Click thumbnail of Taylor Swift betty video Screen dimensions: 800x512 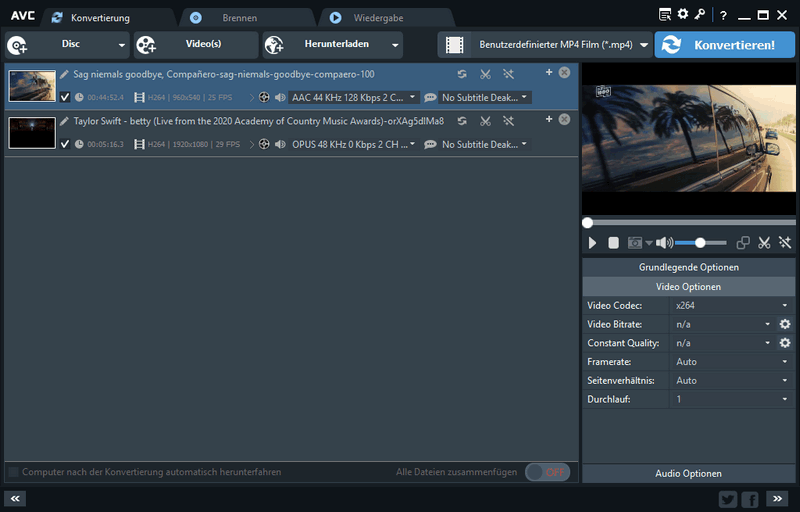32,133
